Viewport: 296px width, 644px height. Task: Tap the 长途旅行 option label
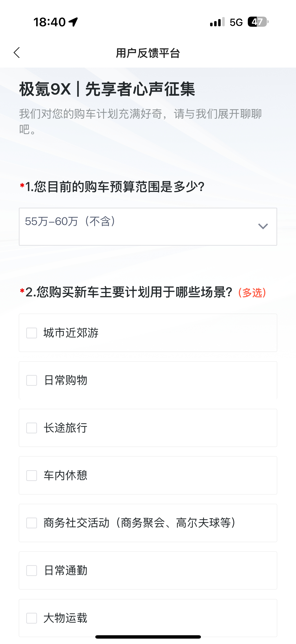65,428
